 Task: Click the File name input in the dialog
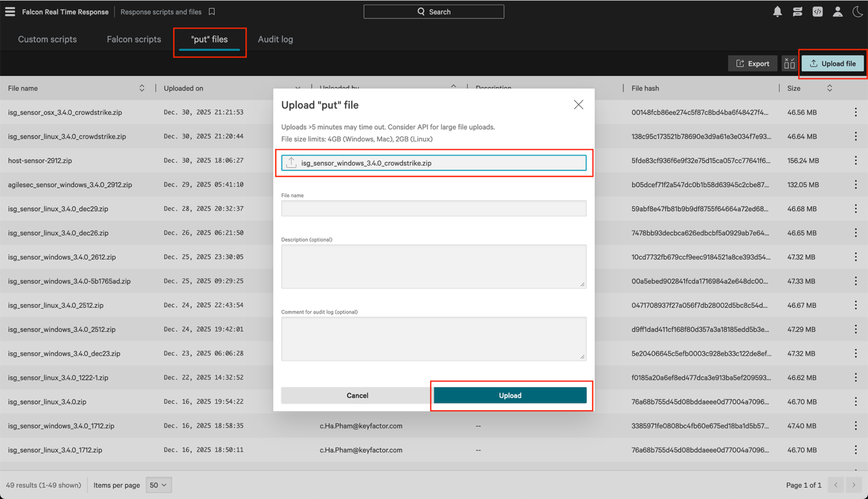(434, 208)
